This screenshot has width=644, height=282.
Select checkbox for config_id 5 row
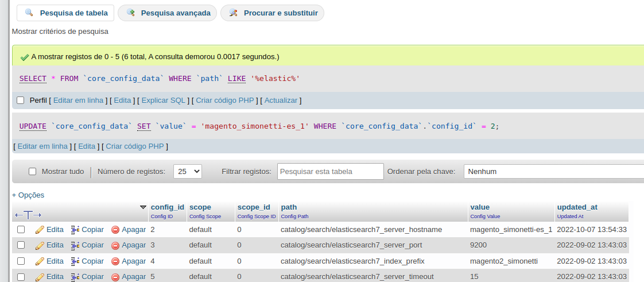coord(21,277)
